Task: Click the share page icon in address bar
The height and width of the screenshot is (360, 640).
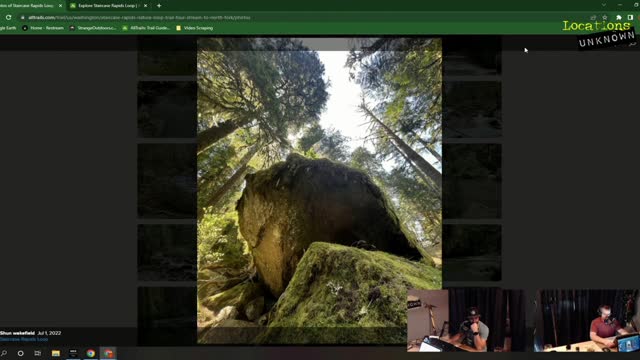Action: click(x=593, y=18)
